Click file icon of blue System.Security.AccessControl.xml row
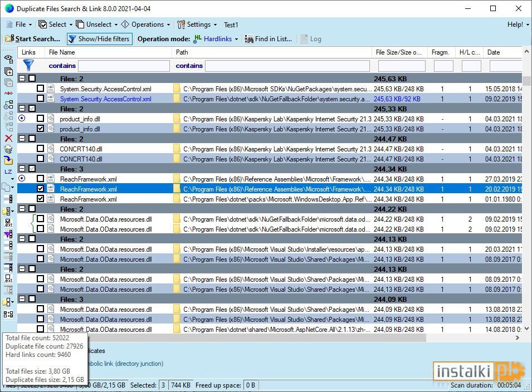Viewport: 532px width, 392px height. pyautogui.click(x=51, y=99)
